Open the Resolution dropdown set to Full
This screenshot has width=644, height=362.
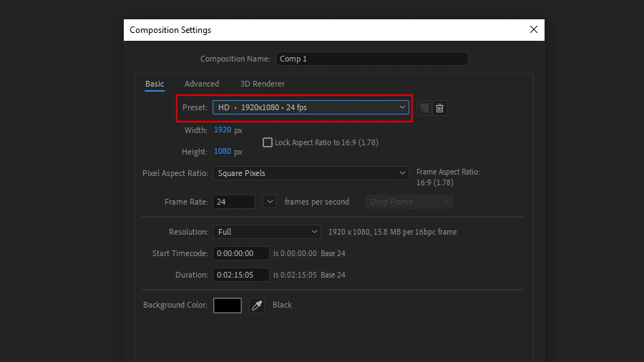[x=266, y=232]
